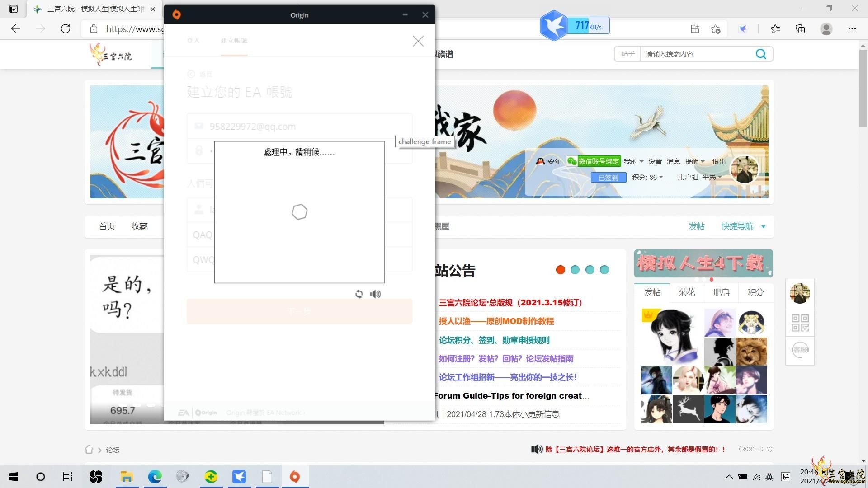Open the 帖子 search type selector
The height and width of the screenshot is (488, 868).
[627, 54]
